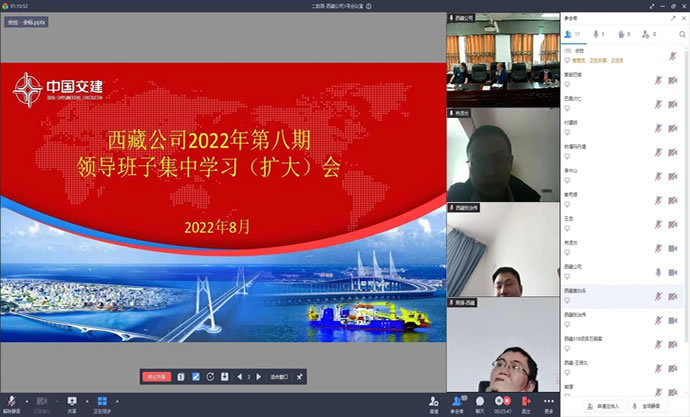The image size is (690, 417).
Task: Open the 聊天 chat icon
Action: (480, 399)
